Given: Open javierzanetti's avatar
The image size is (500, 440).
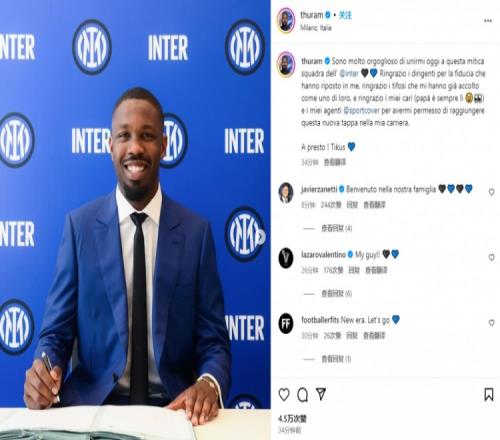Looking at the screenshot, I should point(286,193).
